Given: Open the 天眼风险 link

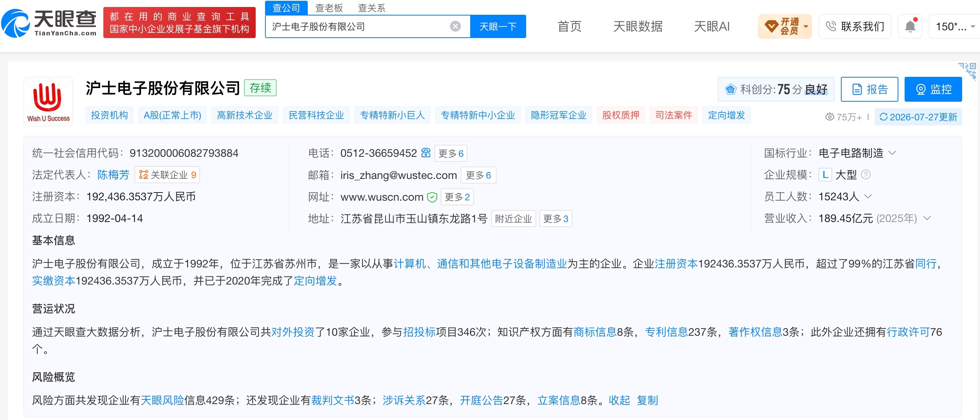Looking at the screenshot, I should pos(162,400).
